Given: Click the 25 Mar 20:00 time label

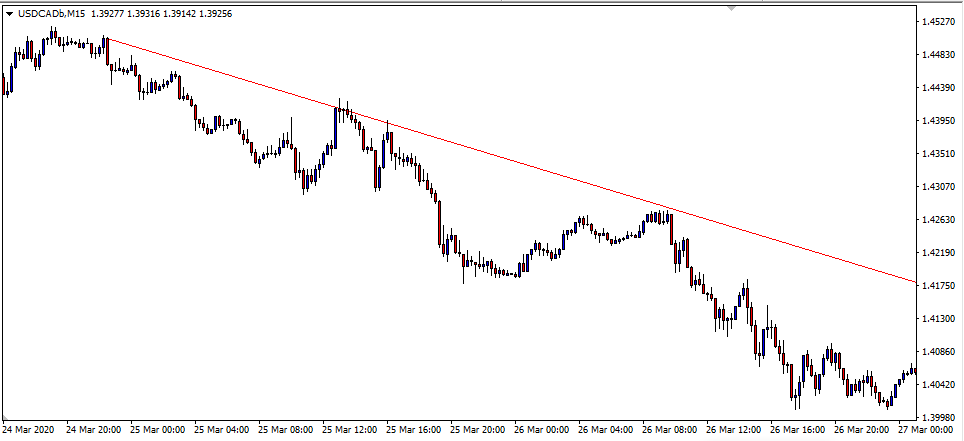Looking at the screenshot, I should (x=477, y=428).
